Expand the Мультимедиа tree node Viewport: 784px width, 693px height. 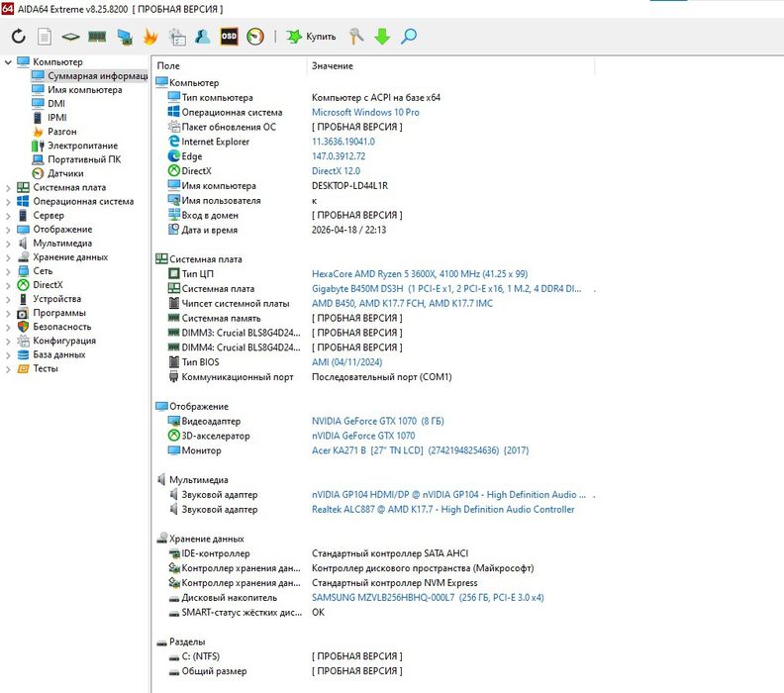(x=8, y=244)
